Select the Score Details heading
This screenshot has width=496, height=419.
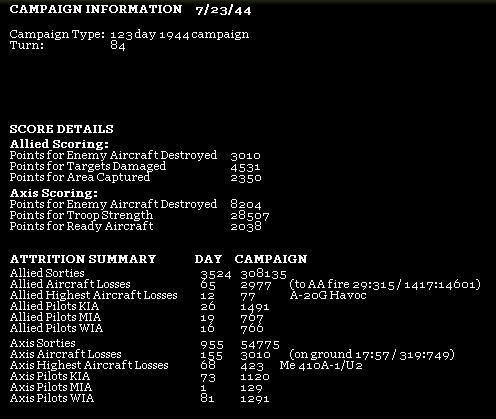pyautogui.click(x=62, y=129)
